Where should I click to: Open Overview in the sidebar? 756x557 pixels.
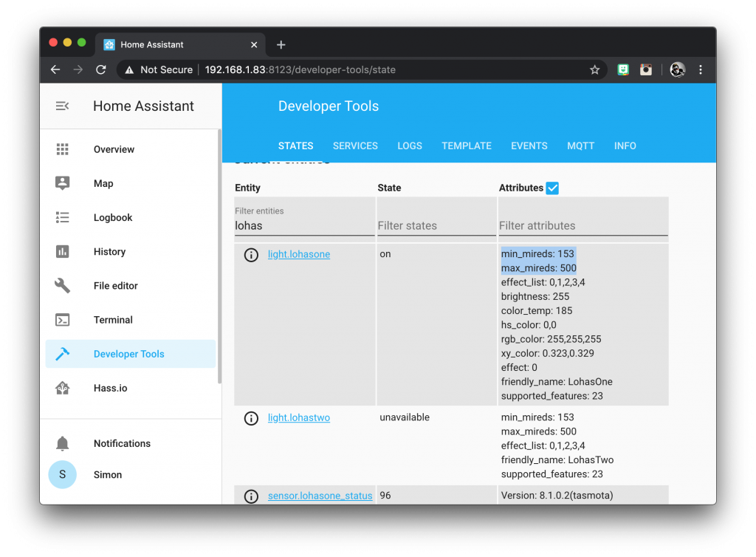[x=130, y=149]
